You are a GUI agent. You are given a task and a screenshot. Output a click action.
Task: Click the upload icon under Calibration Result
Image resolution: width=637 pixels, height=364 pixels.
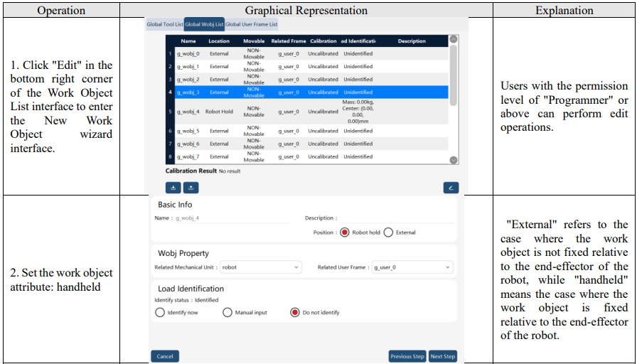point(191,188)
